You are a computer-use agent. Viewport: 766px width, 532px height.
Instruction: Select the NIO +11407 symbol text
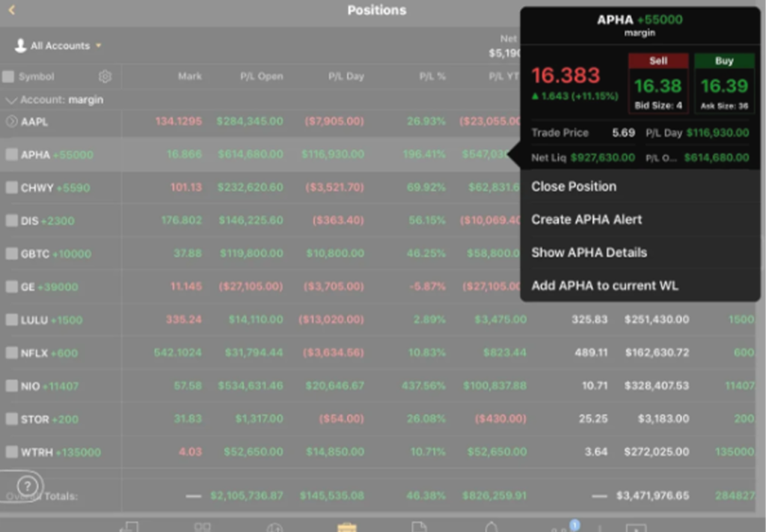tap(49, 386)
